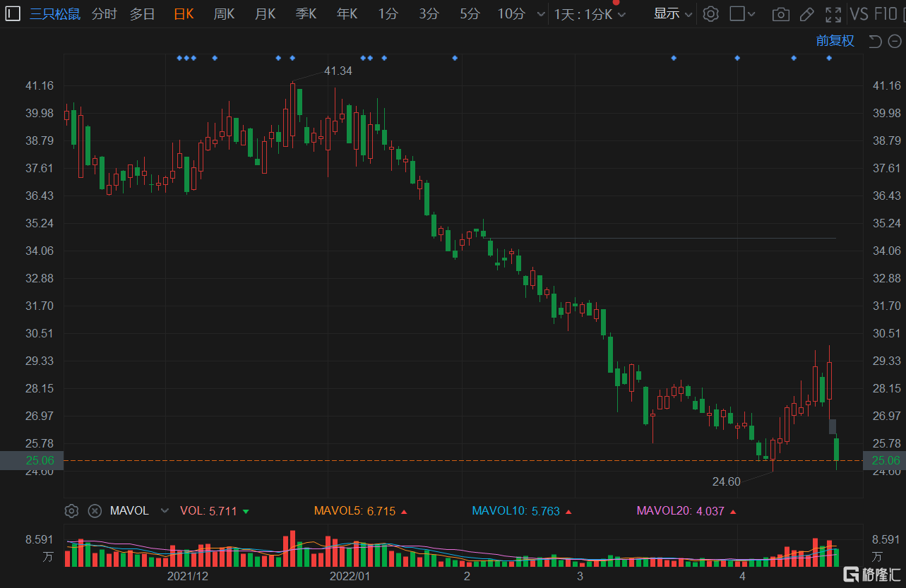The width and height of the screenshot is (906, 588).
Task: Take a chart screenshot with camera icon
Action: [x=780, y=13]
